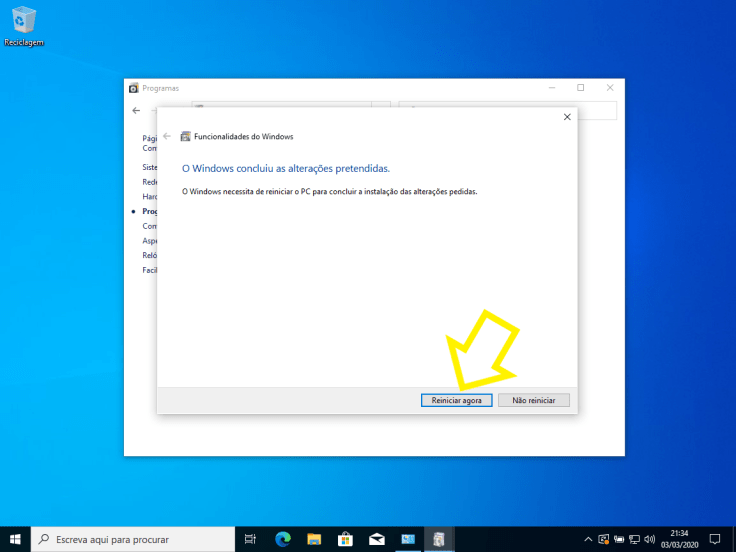736x552 pixels.
Task: Open File Explorer from the taskbar
Action: pyautogui.click(x=313, y=539)
